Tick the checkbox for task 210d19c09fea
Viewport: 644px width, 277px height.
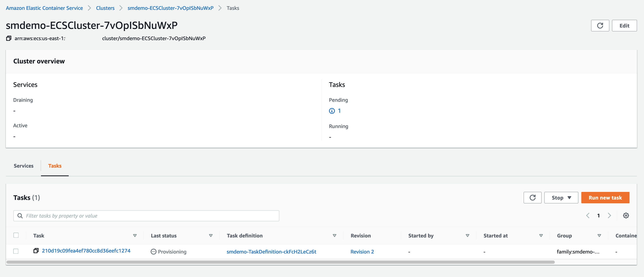click(16, 251)
